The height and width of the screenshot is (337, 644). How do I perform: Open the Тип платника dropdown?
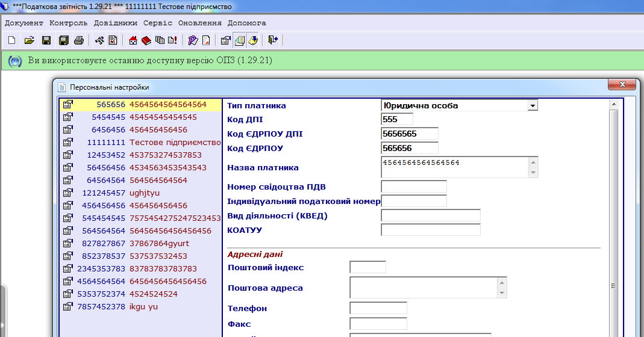tap(531, 105)
